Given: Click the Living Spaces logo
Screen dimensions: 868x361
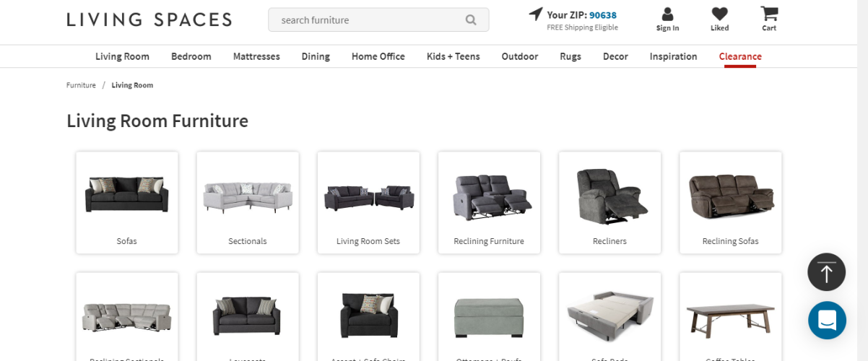Looking at the screenshot, I should click(149, 19).
